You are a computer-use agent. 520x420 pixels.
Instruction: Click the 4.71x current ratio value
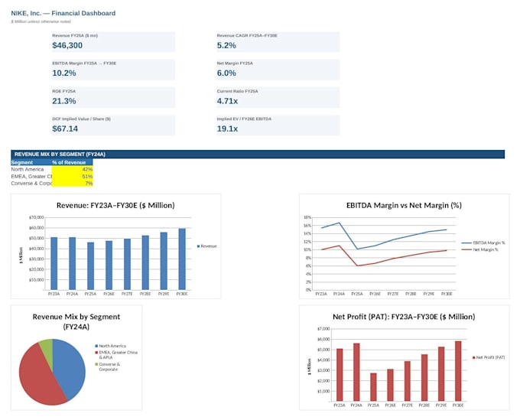(228, 101)
